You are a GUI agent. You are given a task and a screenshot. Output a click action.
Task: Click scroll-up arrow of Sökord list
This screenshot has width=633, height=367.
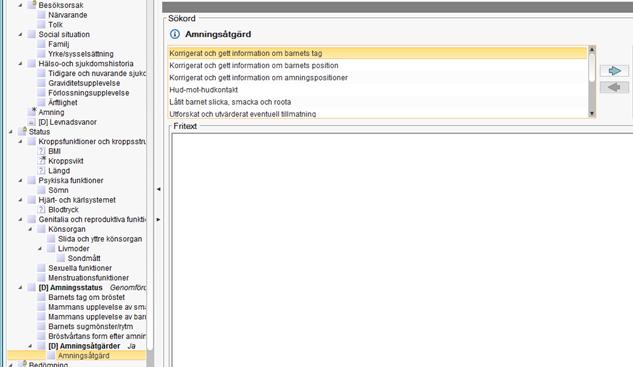[x=592, y=49]
